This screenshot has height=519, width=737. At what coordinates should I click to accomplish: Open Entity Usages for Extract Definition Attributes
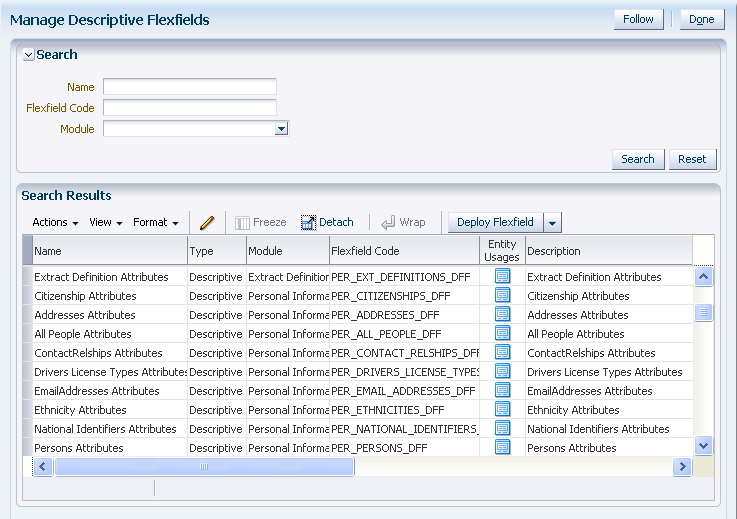coord(502,276)
